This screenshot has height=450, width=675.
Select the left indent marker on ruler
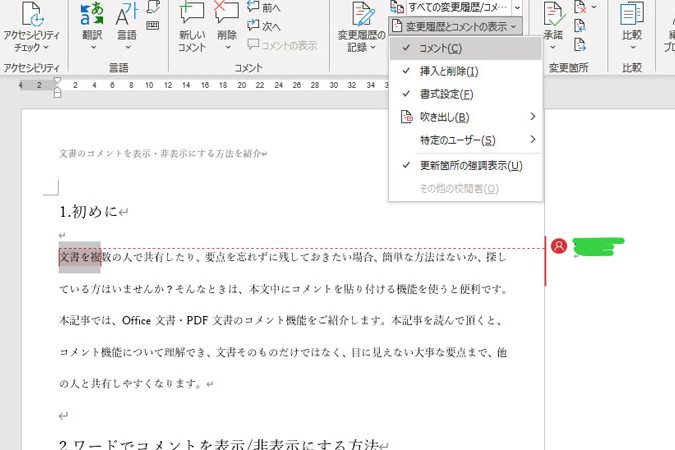tap(57, 93)
